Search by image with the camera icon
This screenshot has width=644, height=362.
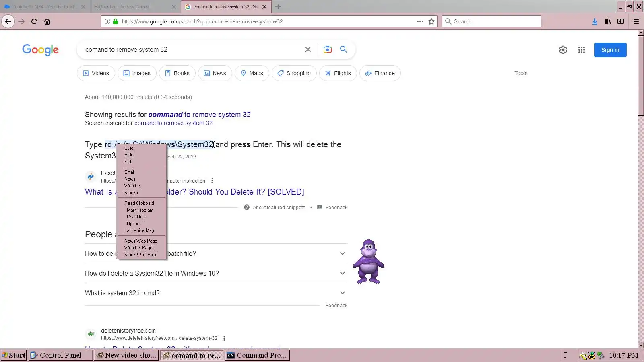(328, 49)
